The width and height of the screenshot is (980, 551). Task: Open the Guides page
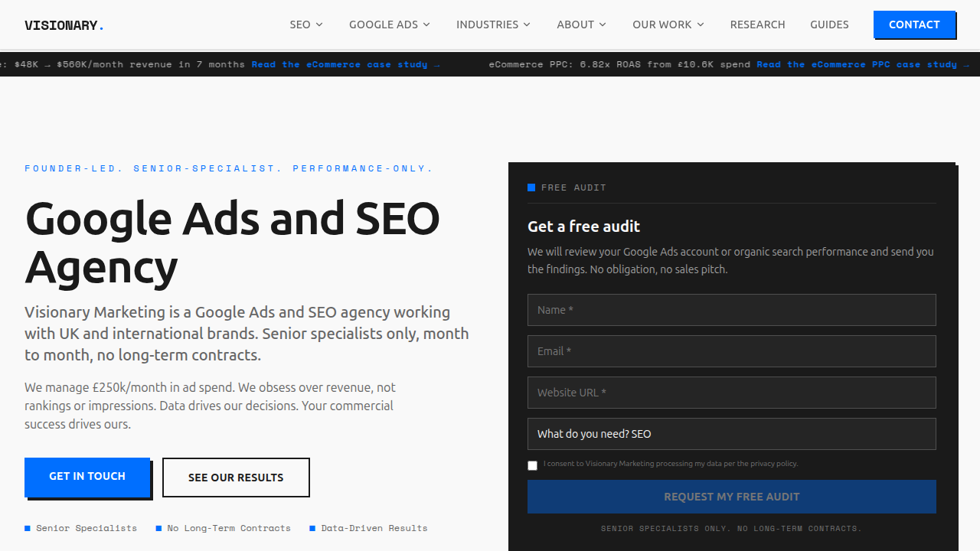(x=829, y=24)
